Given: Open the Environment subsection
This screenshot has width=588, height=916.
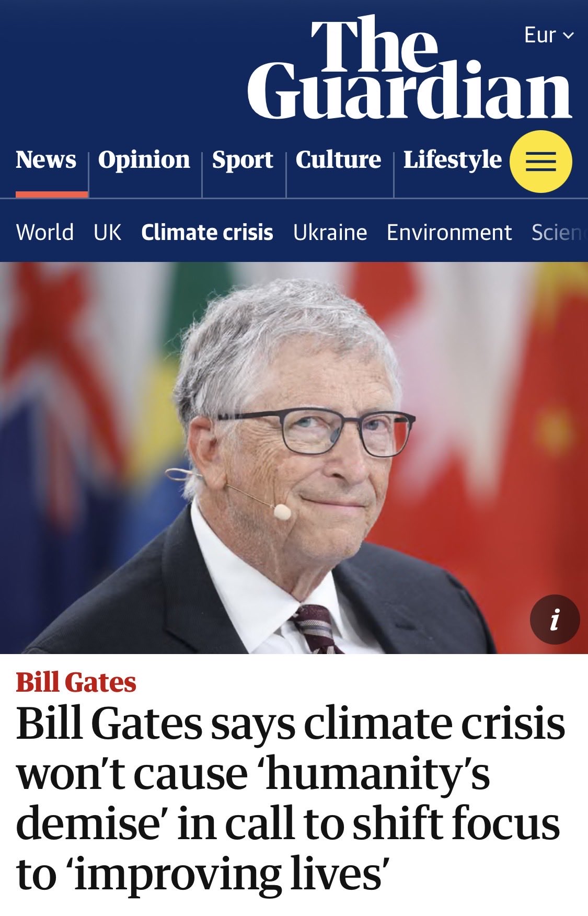Looking at the screenshot, I should coord(449,232).
